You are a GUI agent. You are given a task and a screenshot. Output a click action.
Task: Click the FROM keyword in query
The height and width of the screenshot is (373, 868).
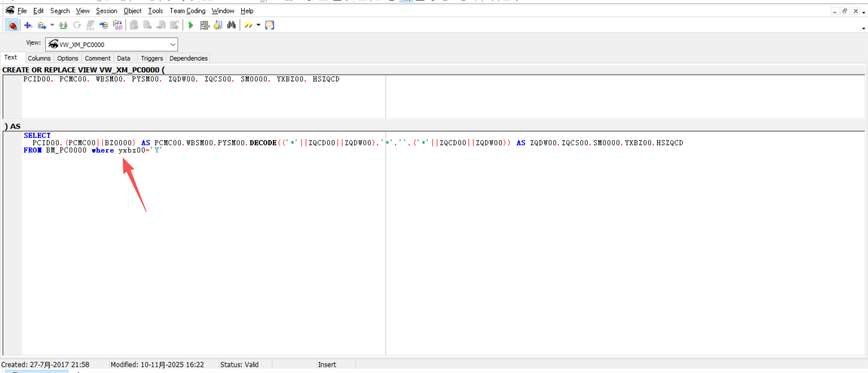pos(33,150)
